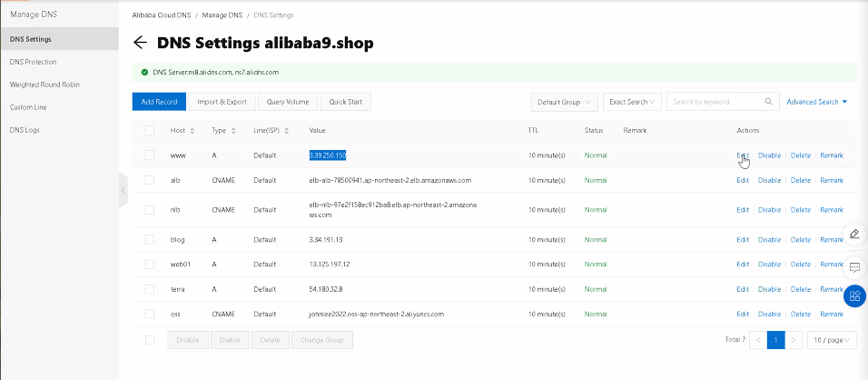The width and height of the screenshot is (868, 380).
Task: Add Remark to the blog record
Action: 832,239
